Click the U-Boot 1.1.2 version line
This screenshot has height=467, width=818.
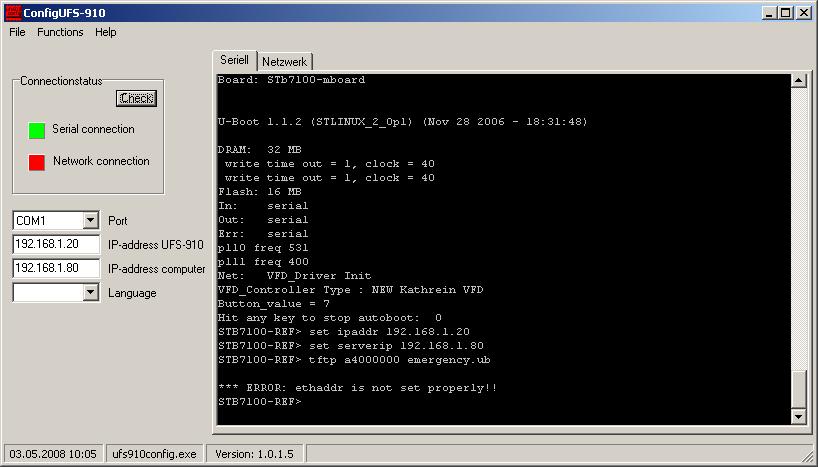[403, 122]
